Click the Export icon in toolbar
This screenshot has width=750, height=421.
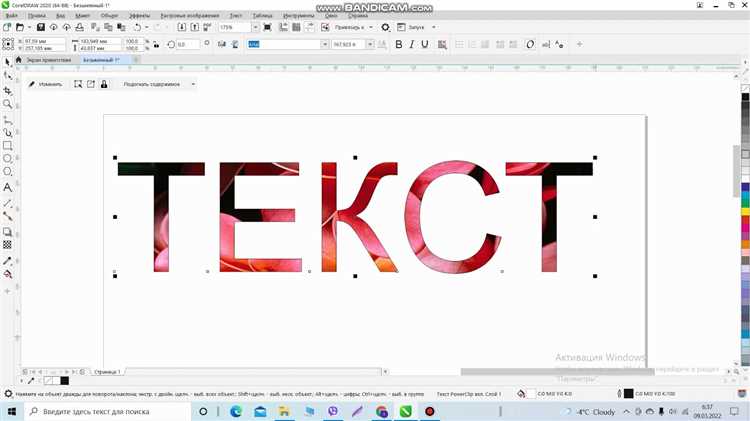195,27
